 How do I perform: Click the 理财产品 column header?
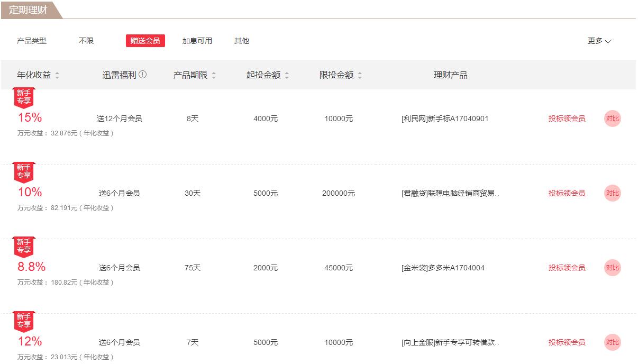(x=451, y=75)
